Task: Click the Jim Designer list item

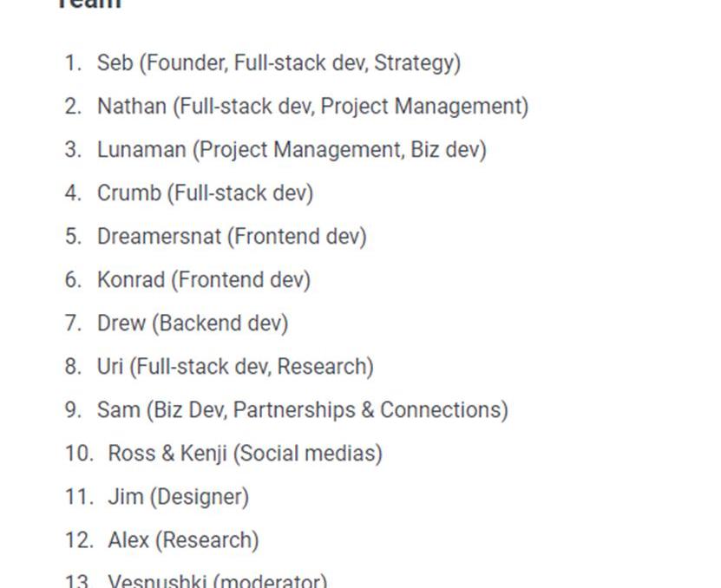Action: coord(179,497)
